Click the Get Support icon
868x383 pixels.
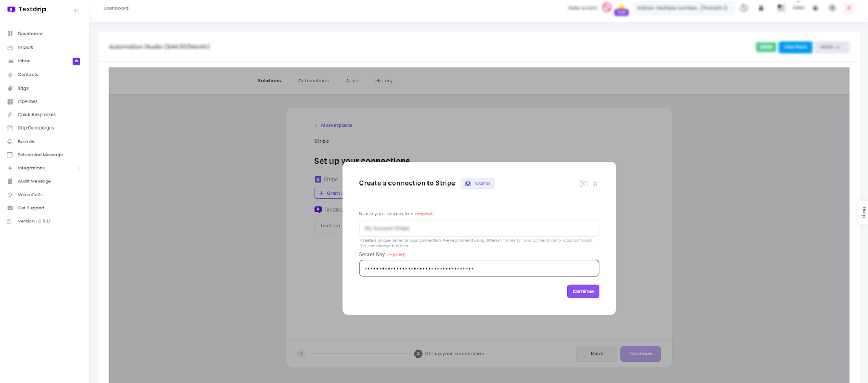[10, 208]
